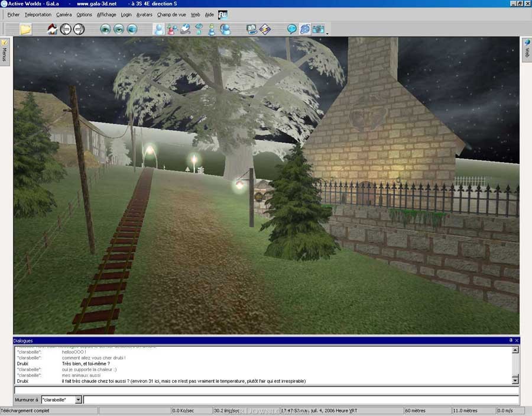This screenshot has width=532, height=416.
Task: Open the Champ de vue menu
Action: (171, 14)
